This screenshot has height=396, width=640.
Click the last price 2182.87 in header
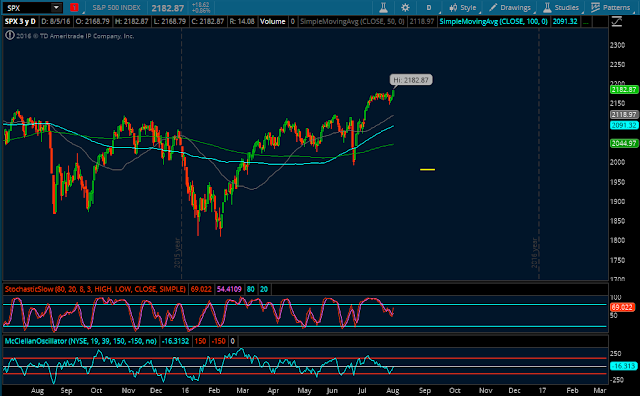tap(168, 8)
